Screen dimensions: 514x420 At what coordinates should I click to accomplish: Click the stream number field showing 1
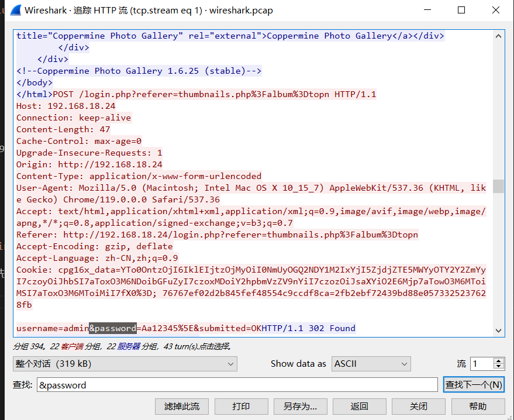481,364
